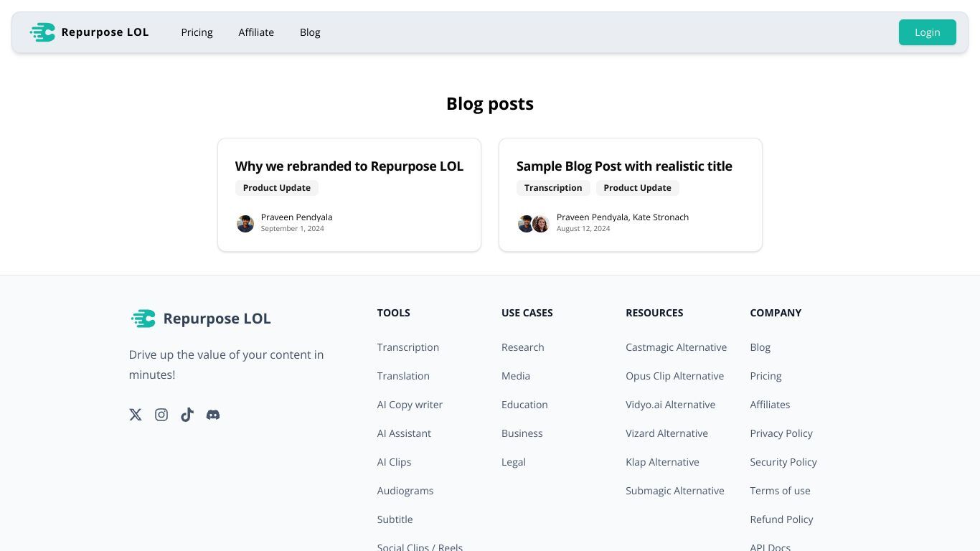Open the Discord social icon
This screenshot has height=551, width=980.
pyautogui.click(x=213, y=415)
